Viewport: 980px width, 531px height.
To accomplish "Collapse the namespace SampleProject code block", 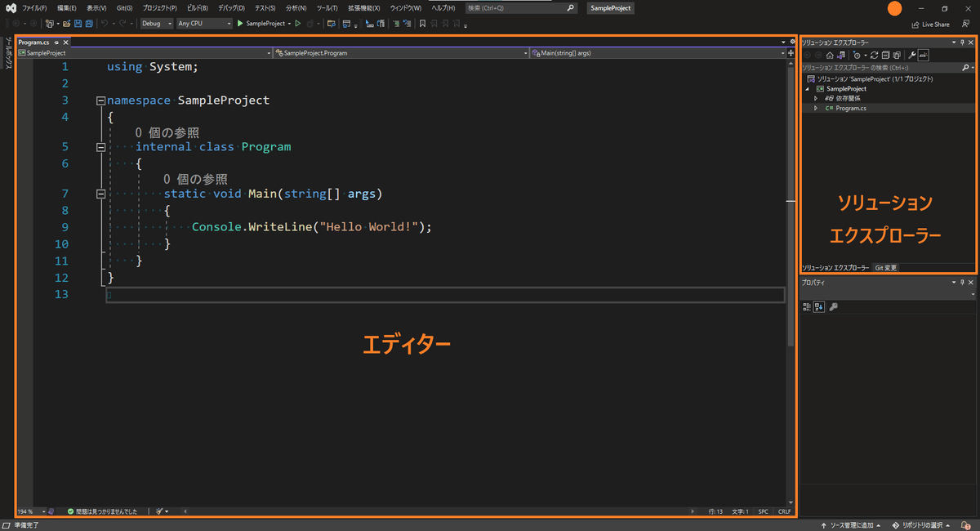I will click(100, 100).
